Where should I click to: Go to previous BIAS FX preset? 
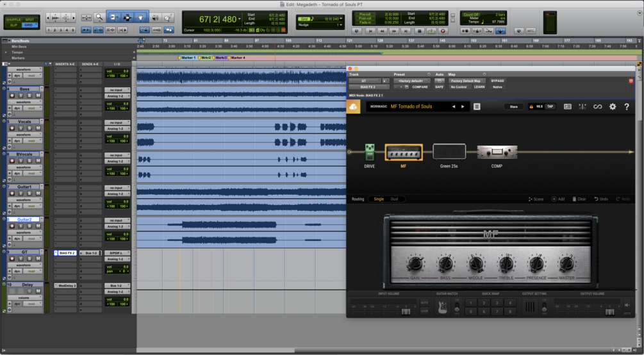point(454,106)
